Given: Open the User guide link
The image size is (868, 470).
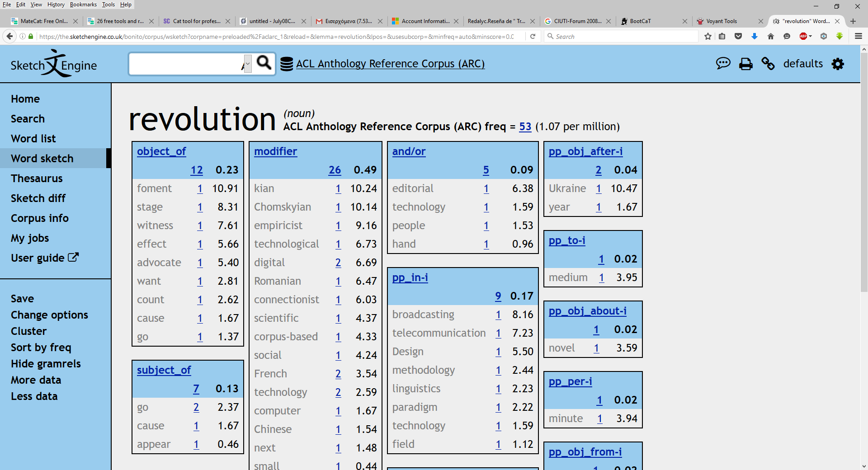Looking at the screenshot, I should click(x=44, y=258).
